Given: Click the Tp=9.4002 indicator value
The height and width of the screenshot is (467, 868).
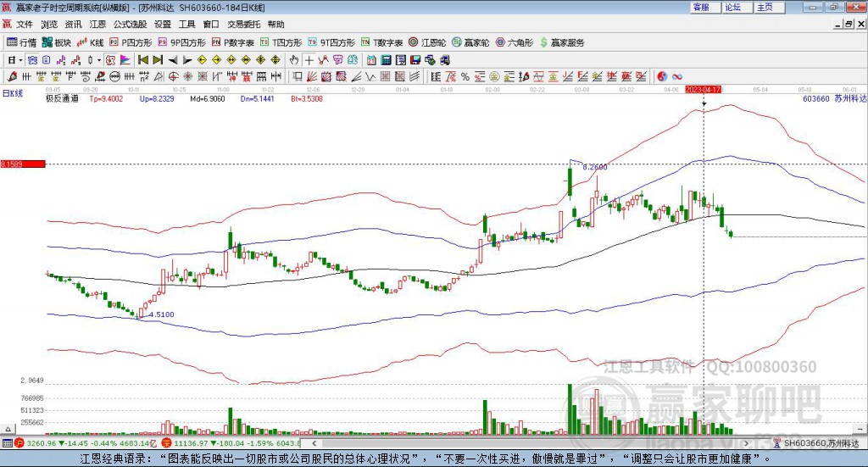Looking at the screenshot, I should point(106,98).
